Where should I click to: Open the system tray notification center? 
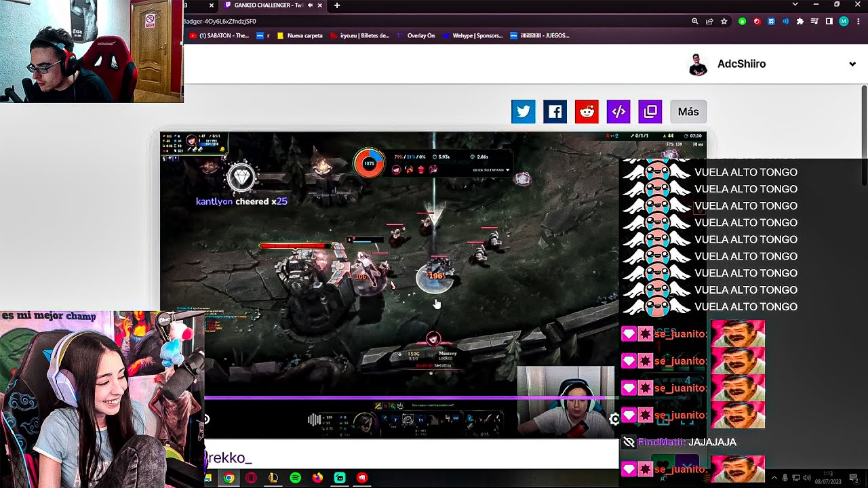pyautogui.click(x=854, y=479)
